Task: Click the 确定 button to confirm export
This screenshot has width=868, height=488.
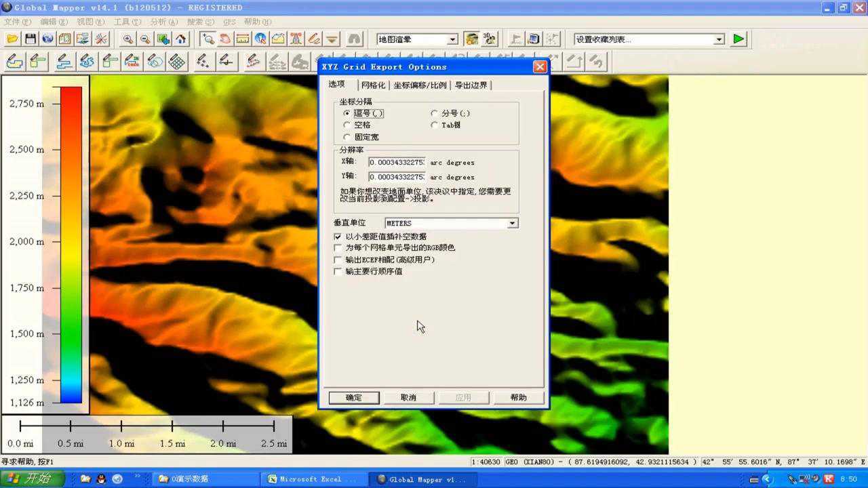Action: pyautogui.click(x=353, y=397)
